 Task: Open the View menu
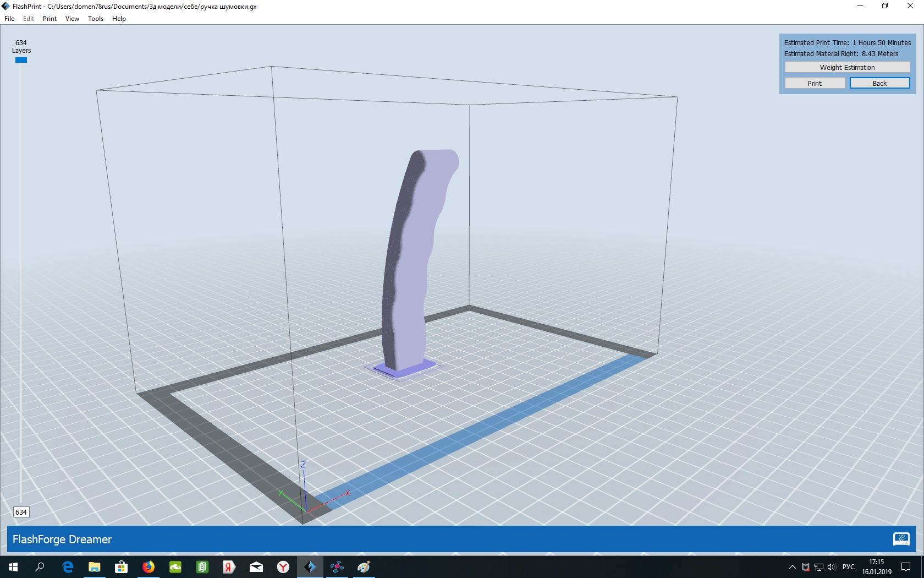(72, 19)
